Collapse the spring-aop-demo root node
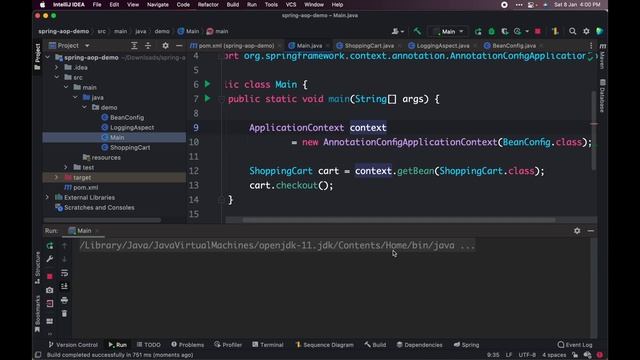 pyautogui.click(x=47, y=58)
